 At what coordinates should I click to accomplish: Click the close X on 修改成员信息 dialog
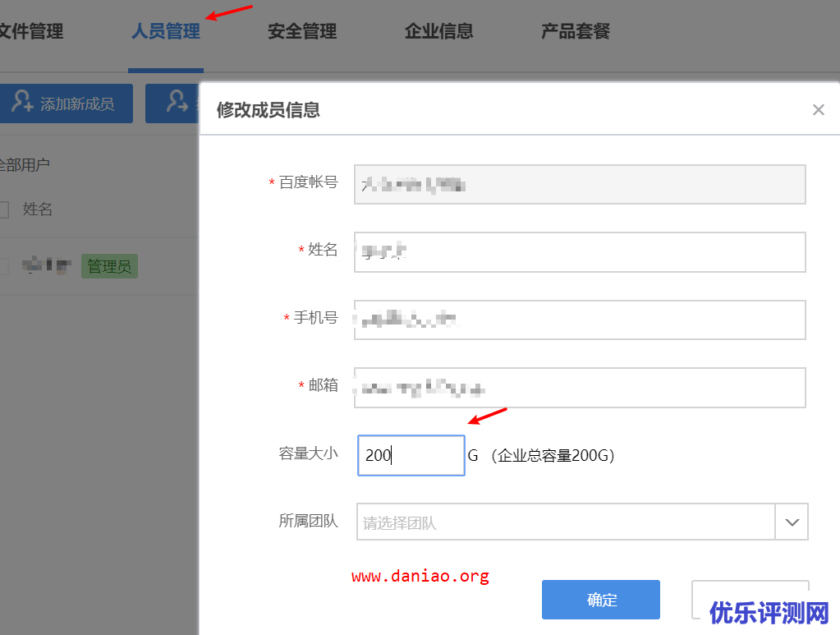(818, 109)
